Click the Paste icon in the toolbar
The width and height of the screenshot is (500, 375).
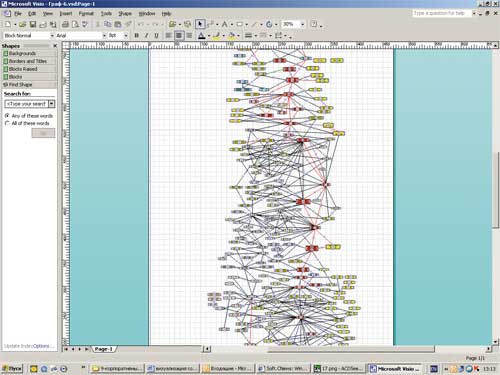click(118, 24)
